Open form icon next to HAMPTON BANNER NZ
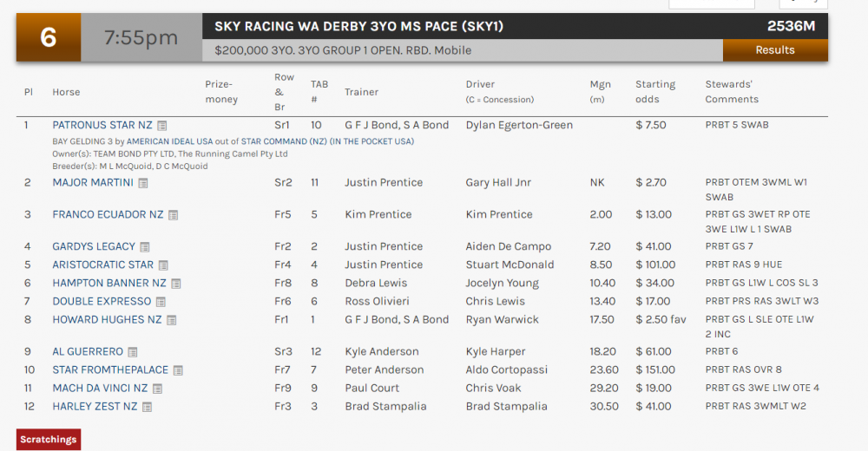Viewport: 868px width, 451px height. (176, 284)
